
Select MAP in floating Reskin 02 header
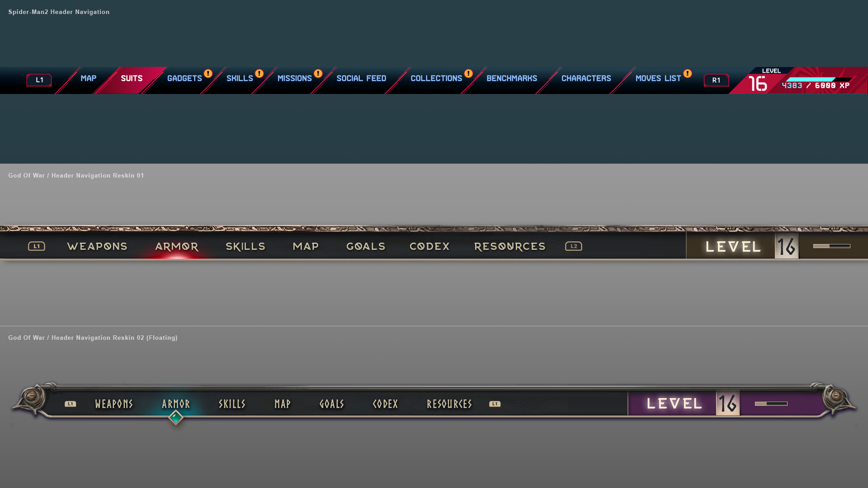click(283, 404)
